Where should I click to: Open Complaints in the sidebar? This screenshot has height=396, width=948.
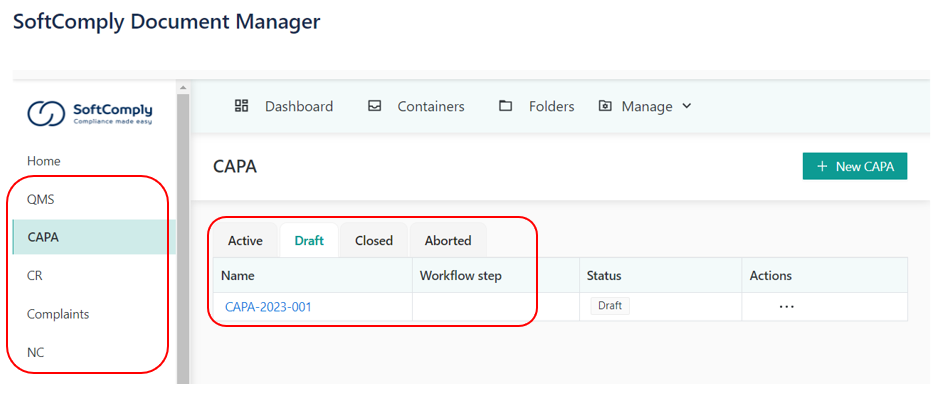pos(58,314)
